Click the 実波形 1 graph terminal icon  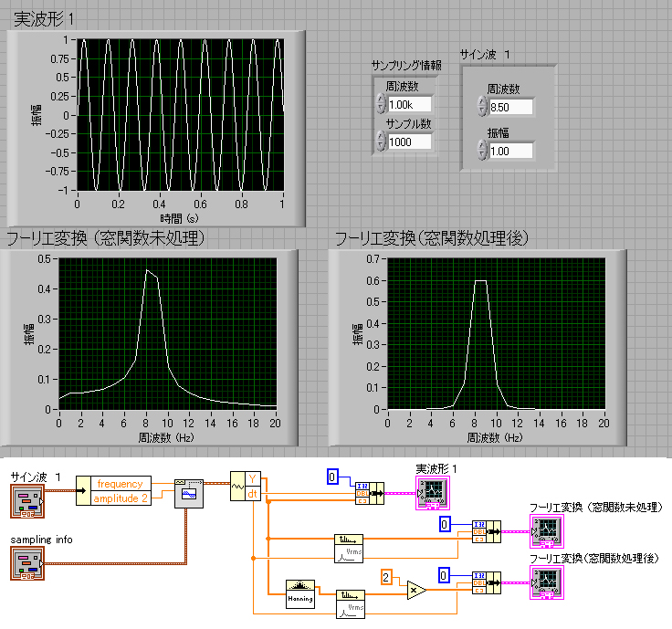(431, 492)
